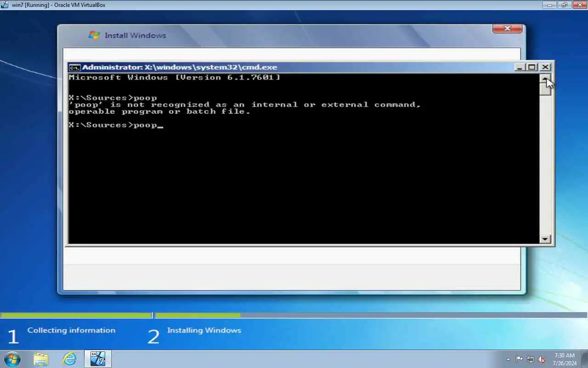Click the Install Windows flag logo
This screenshot has width=588, height=368.
(94, 35)
